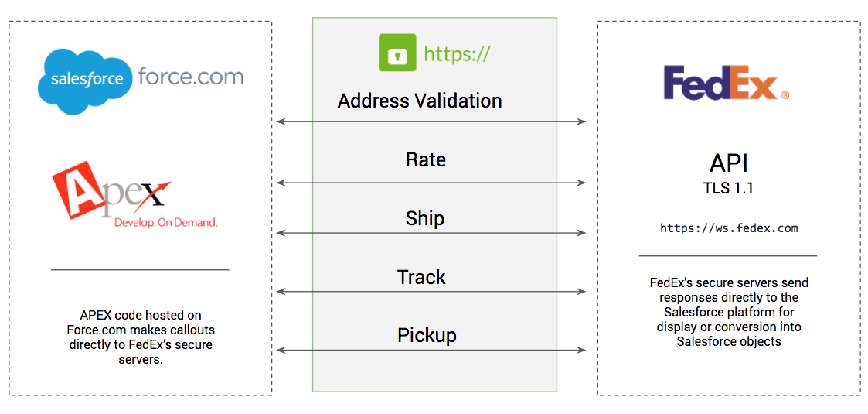Viewport: 868px width, 414px height.
Task: Click the TLS 1.1 text
Action: pyautogui.click(x=729, y=189)
